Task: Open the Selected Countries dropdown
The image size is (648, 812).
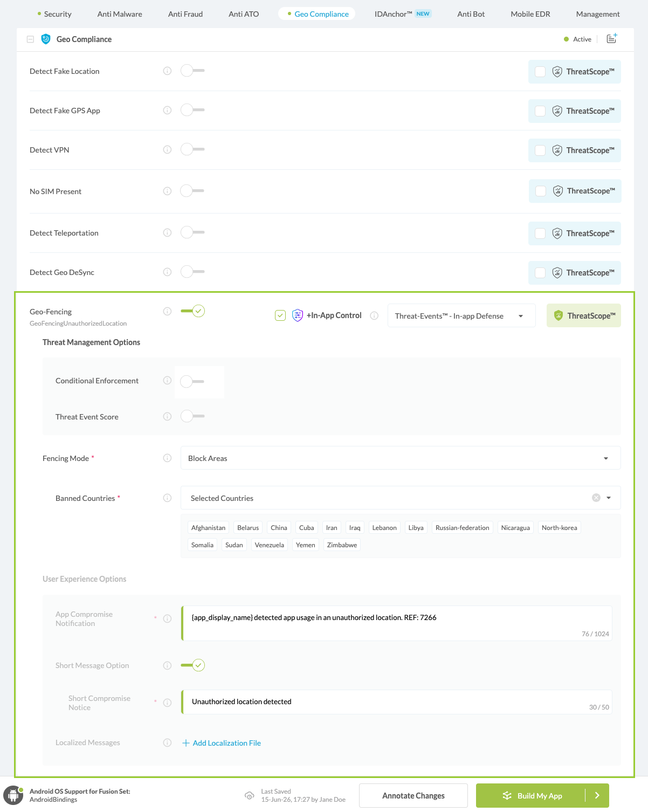Action: [401, 498]
